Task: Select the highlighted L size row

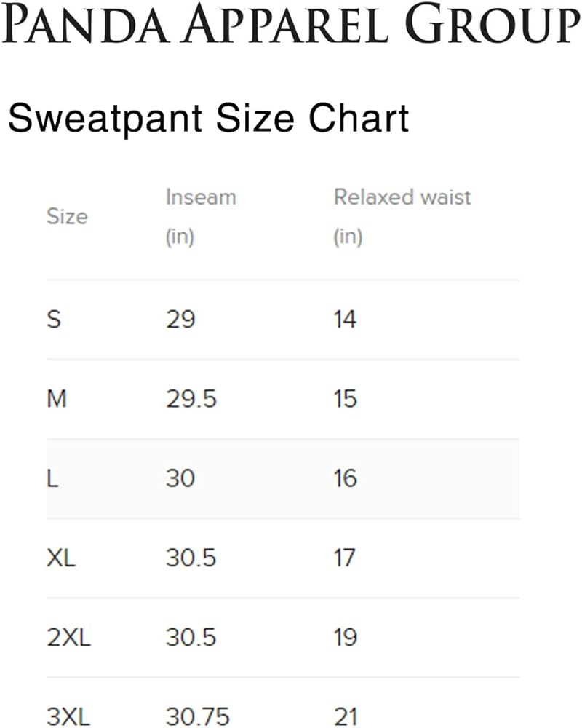Action: [283, 479]
